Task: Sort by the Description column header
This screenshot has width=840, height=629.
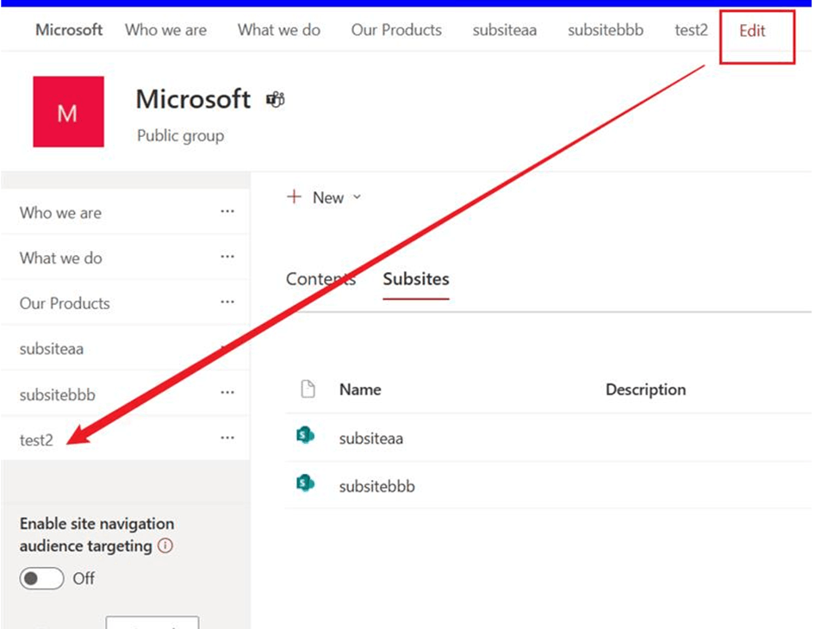Action: 645,389
